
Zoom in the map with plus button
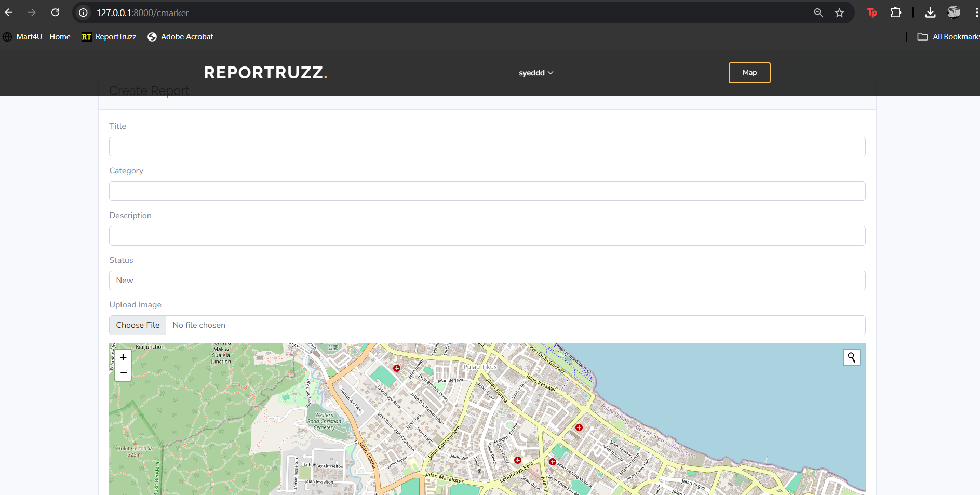click(123, 357)
